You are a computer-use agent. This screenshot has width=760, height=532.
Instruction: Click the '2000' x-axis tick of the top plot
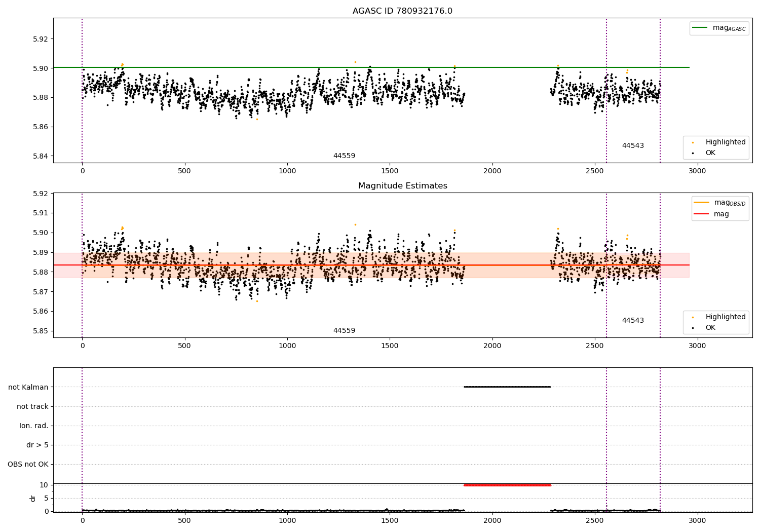492,171
